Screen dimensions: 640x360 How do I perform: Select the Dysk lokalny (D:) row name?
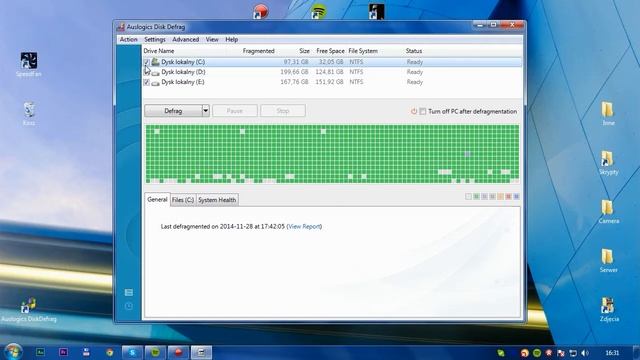click(183, 72)
